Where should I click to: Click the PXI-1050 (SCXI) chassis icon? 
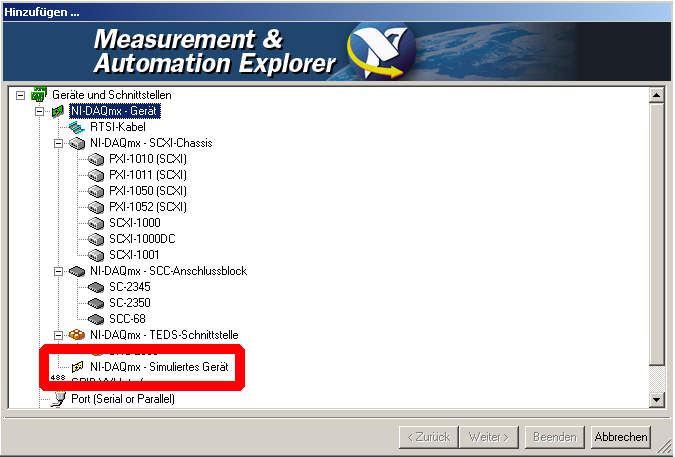(96, 191)
